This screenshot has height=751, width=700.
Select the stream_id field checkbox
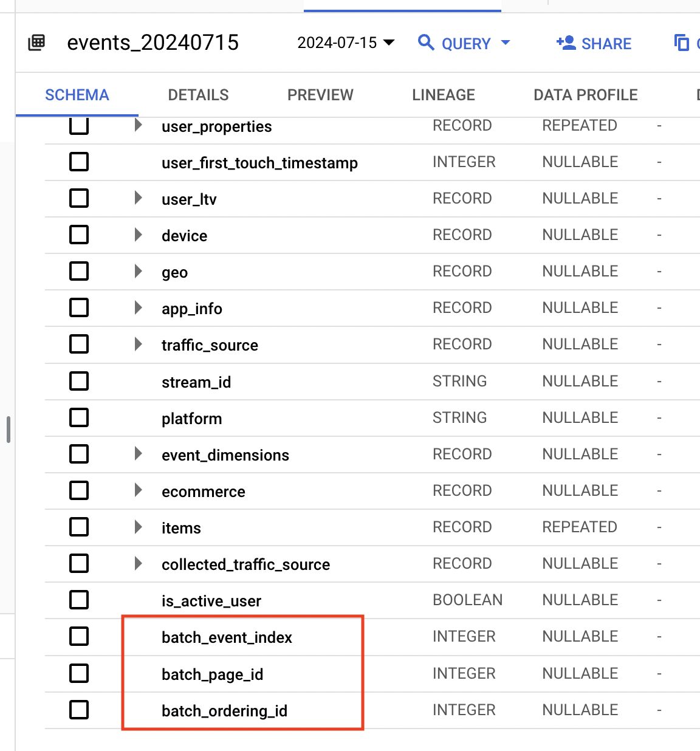[x=79, y=382]
